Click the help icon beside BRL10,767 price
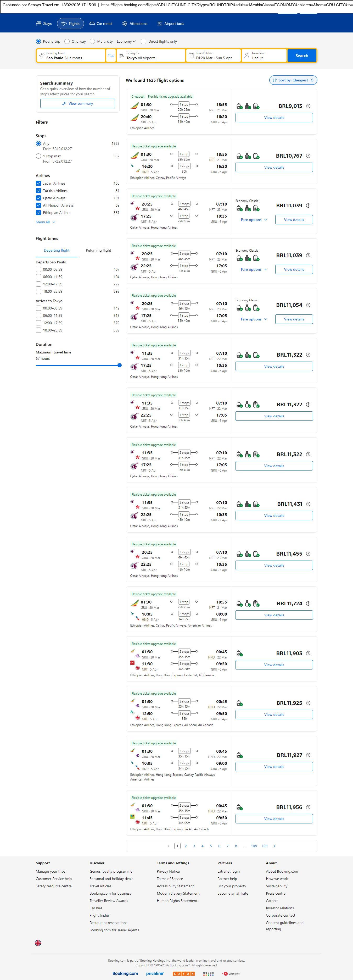353x980 pixels. 308,156
